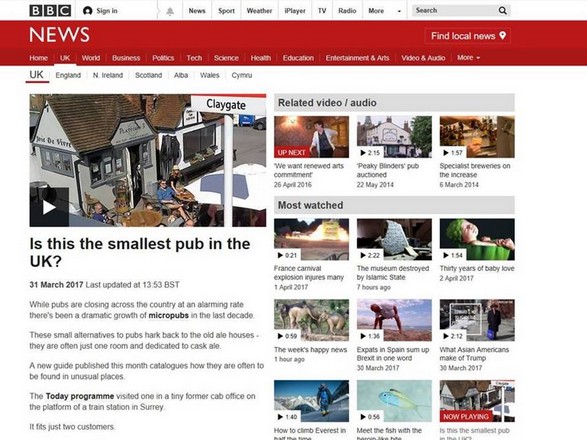Image resolution: width=587 pixels, height=440 pixels.
Task: Open the notifications bell icon
Action: pyautogui.click(x=170, y=11)
